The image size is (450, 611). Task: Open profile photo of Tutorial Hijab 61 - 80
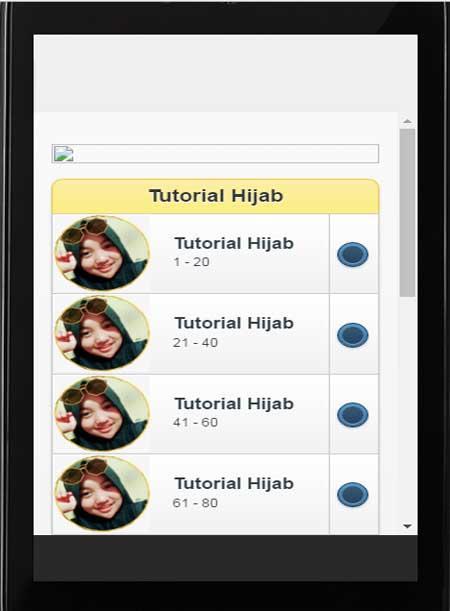pos(102,494)
